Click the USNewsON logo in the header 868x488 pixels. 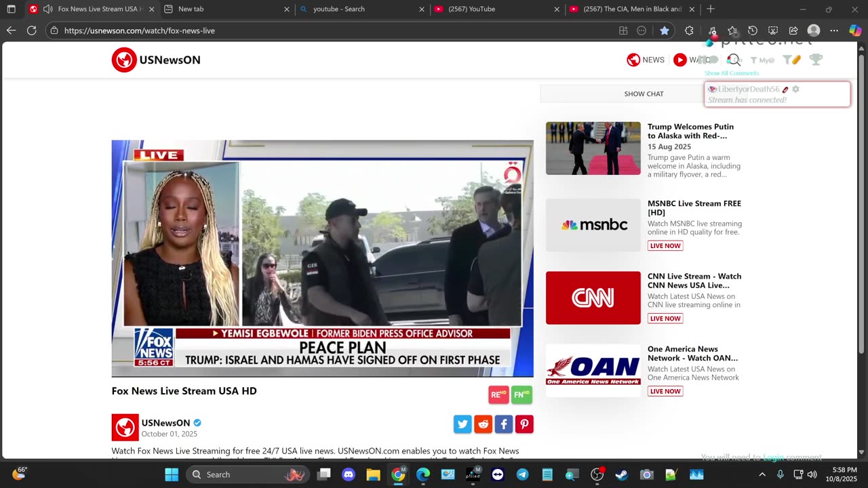click(x=156, y=60)
